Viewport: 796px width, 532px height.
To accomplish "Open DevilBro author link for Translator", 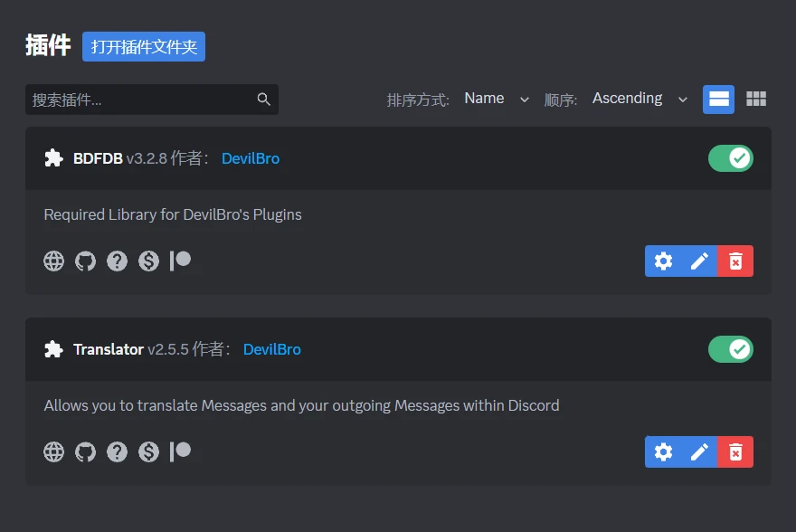I will pyautogui.click(x=272, y=349).
